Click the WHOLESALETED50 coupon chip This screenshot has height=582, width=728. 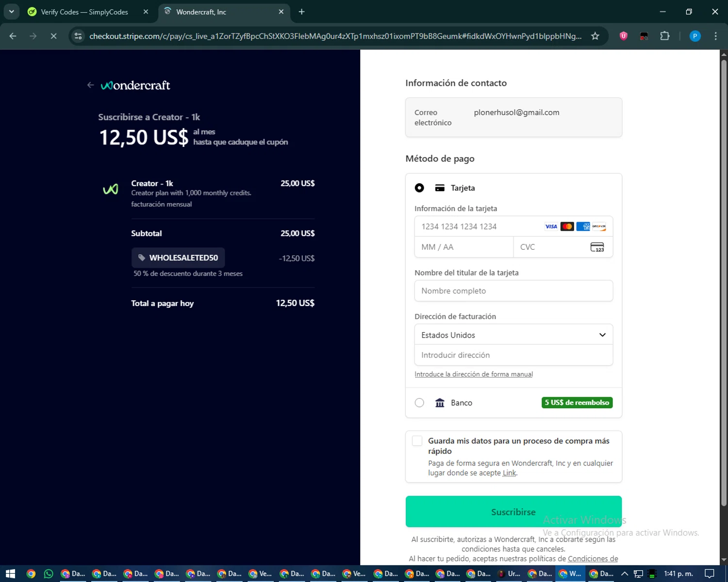point(178,258)
